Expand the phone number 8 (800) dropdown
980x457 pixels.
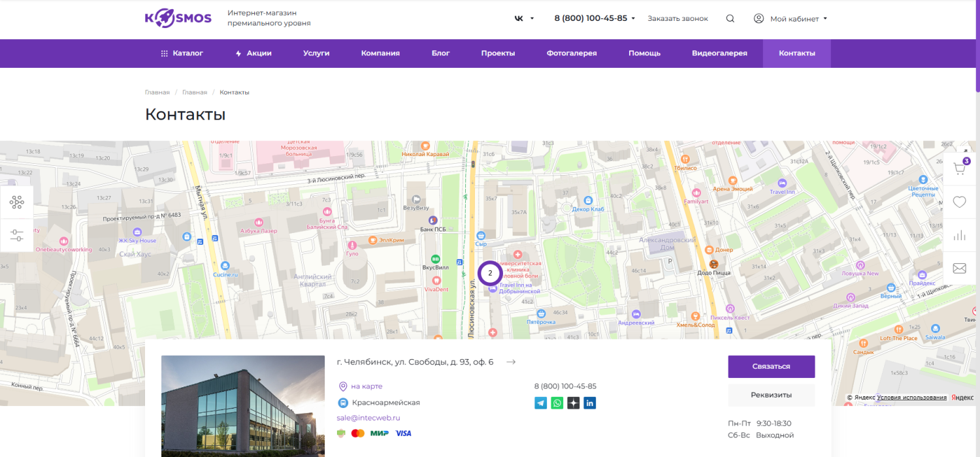tap(595, 18)
